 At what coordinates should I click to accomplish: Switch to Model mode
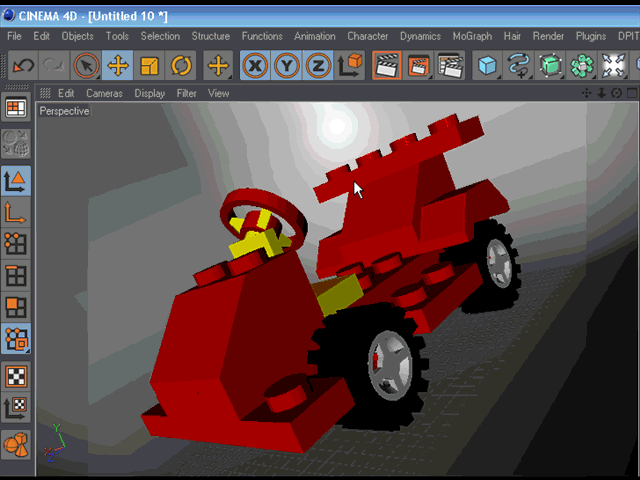pos(16,180)
